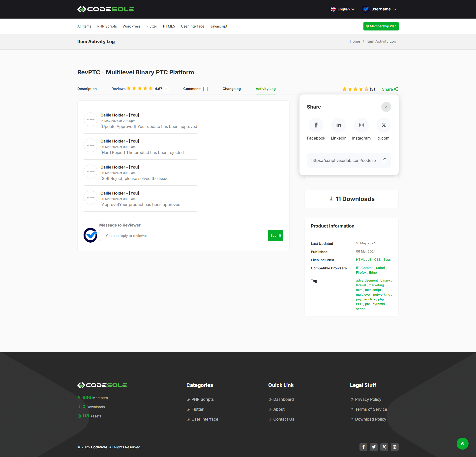Copy the share URL with copy icon

click(x=384, y=160)
